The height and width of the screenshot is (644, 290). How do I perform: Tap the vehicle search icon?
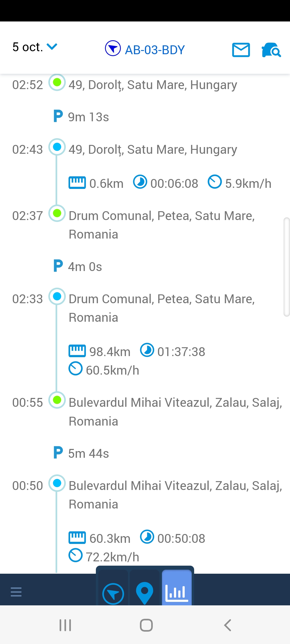(271, 50)
